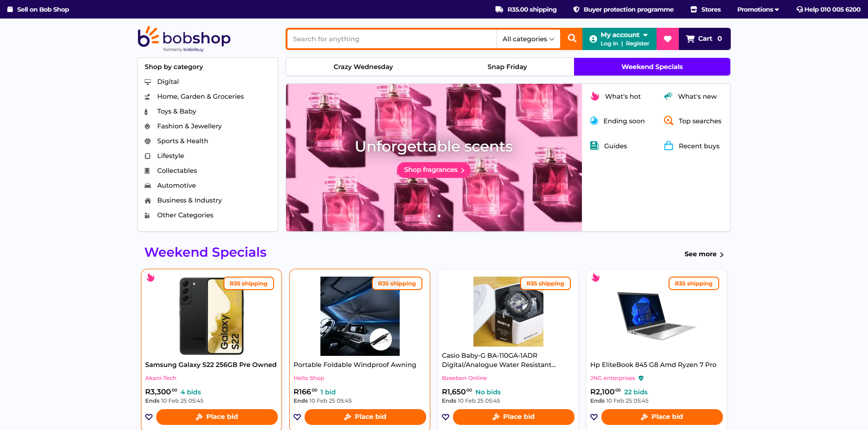
Task: Toggle watchlist heart on Portable Foldable Awning
Action: (297, 417)
